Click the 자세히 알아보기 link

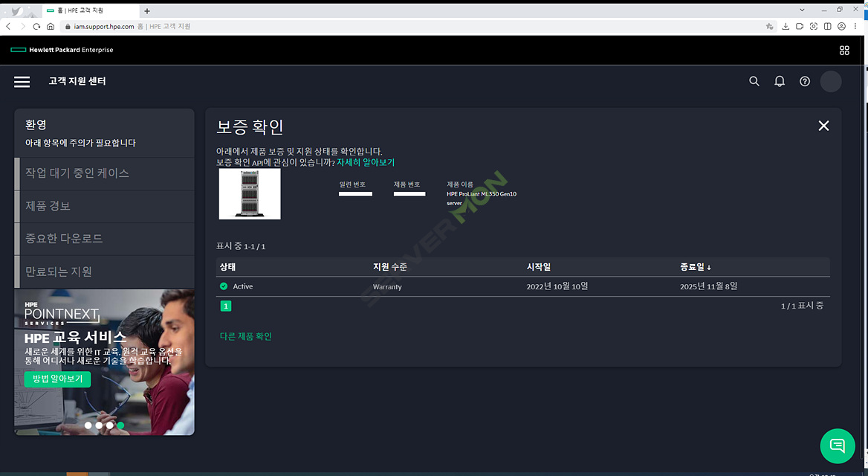coord(366,162)
